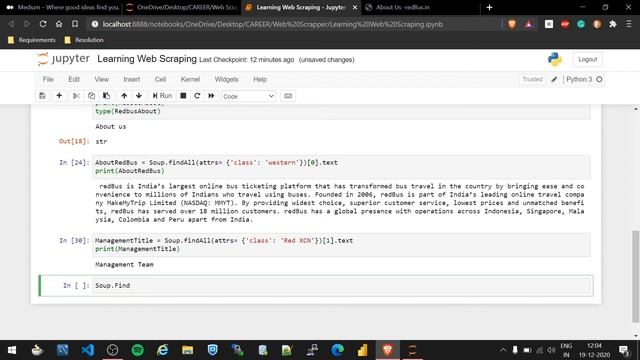The width and height of the screenshot is (640, 360).
Task: Restart the kernel with the circular arrow
Action: click(x=197, y=96)
